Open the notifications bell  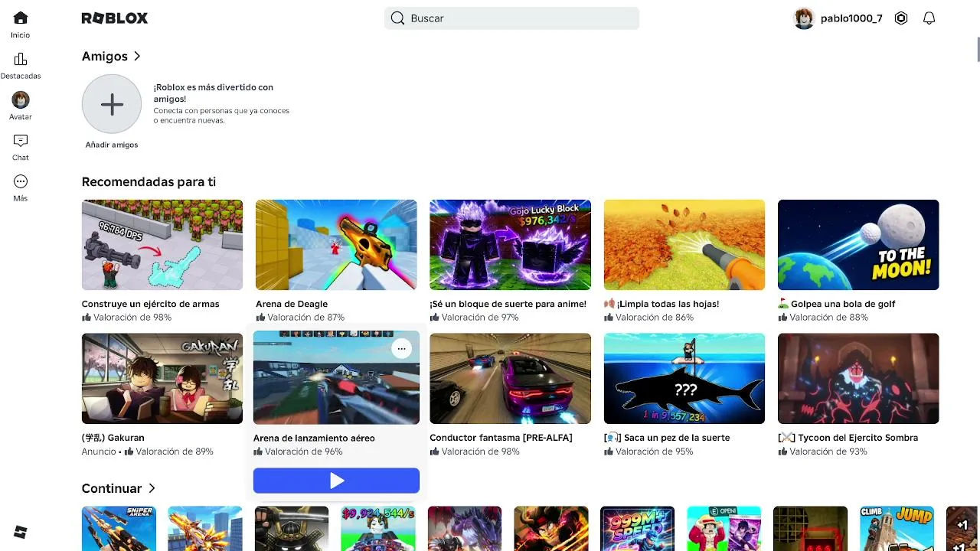(929, 18)
